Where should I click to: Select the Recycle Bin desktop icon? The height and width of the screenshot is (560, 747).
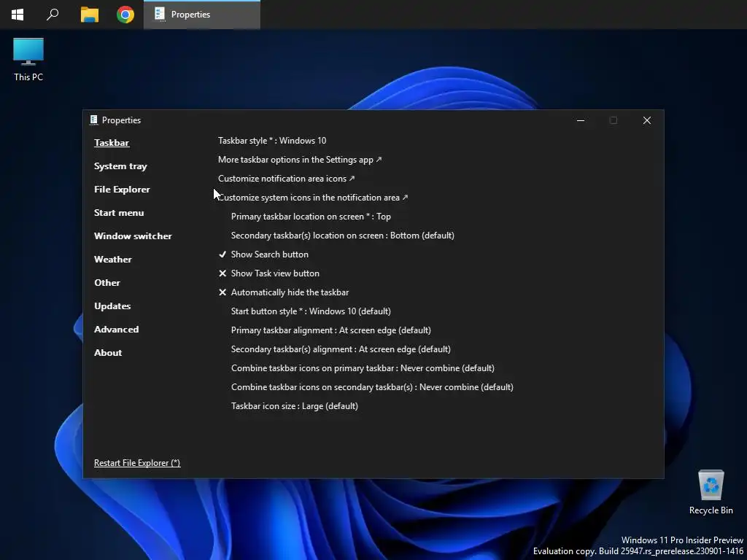(711, 492)
